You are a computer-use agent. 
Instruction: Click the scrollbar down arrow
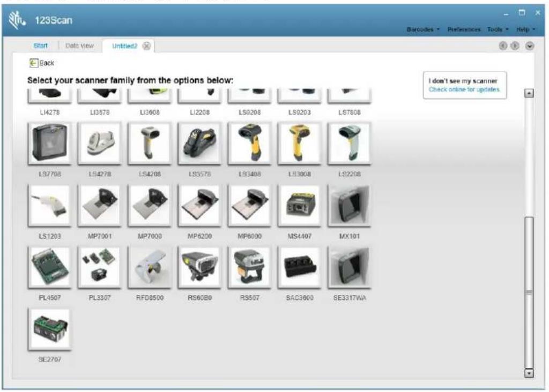click(529, 373)
